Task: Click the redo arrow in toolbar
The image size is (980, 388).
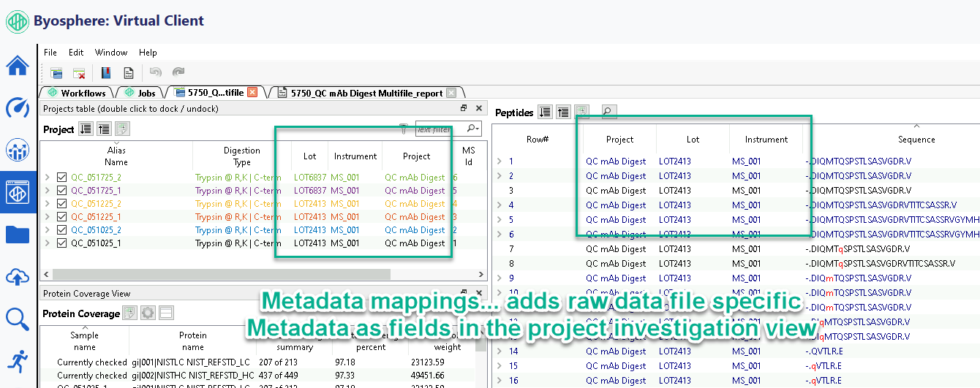Action: [x=178, y=72]
